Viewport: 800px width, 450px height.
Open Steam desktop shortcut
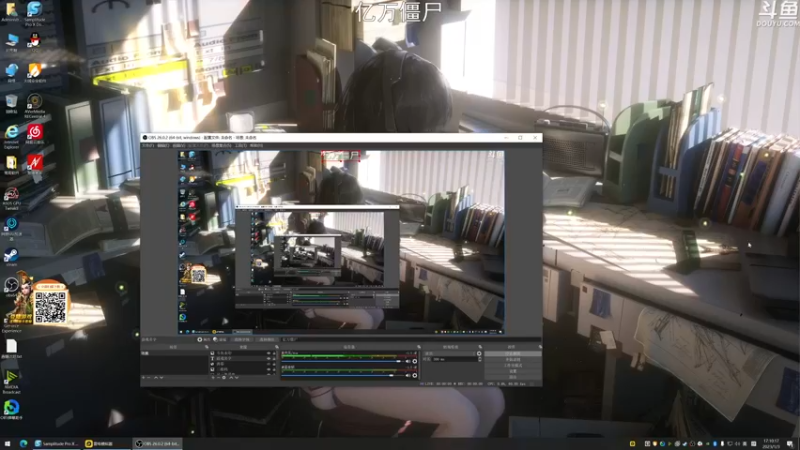(11, 257)
